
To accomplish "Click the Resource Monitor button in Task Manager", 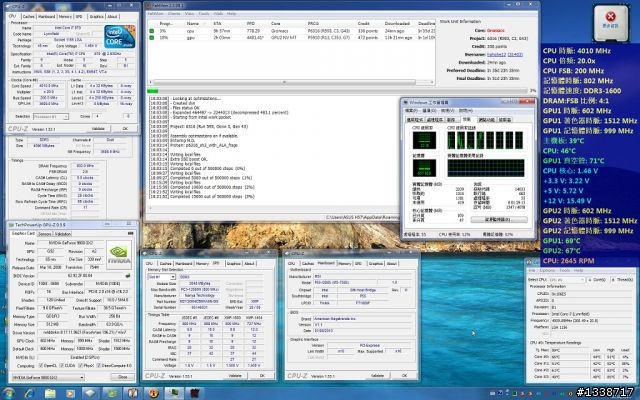I will coord(499,220).
